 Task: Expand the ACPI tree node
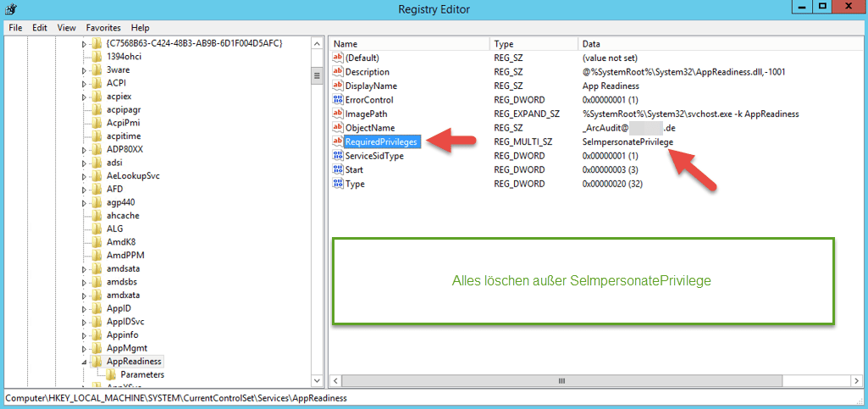[85, 84]
